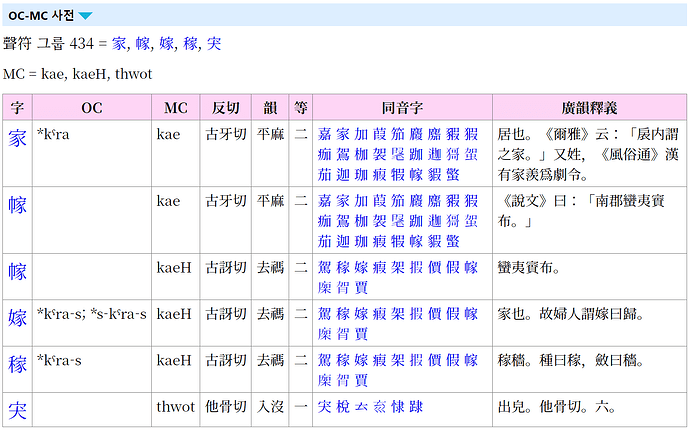The image size is (690, 430).
Task: Open homophone 加 in the 居也 row
Action: pyautogui.click(x=361, y=134)
